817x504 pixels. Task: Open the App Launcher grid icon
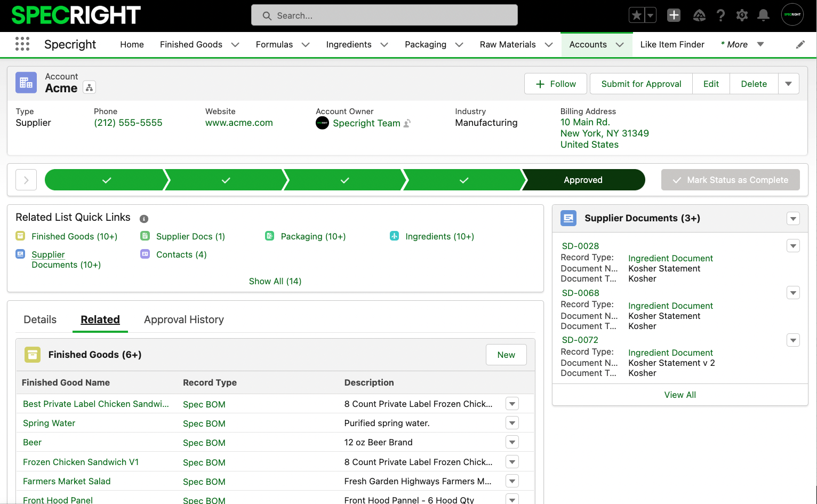[x=22, y=44]
